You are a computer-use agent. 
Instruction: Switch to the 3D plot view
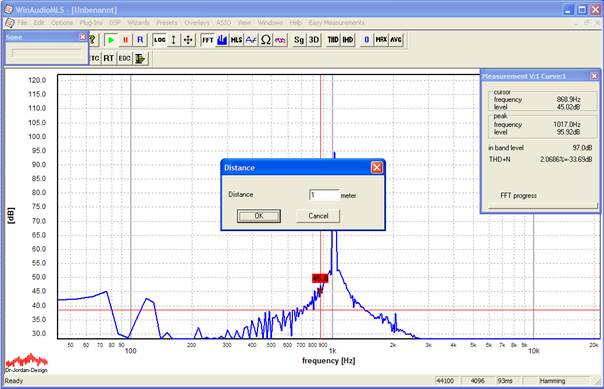pyautogui.click(x=314, y=40)
